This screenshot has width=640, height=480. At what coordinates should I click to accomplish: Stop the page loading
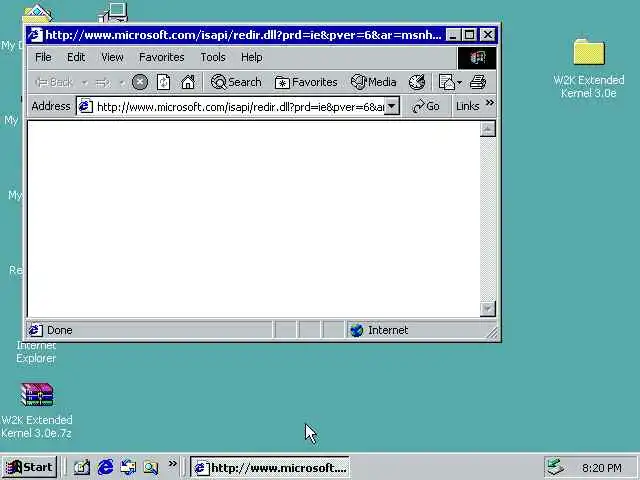pos(140,82)
